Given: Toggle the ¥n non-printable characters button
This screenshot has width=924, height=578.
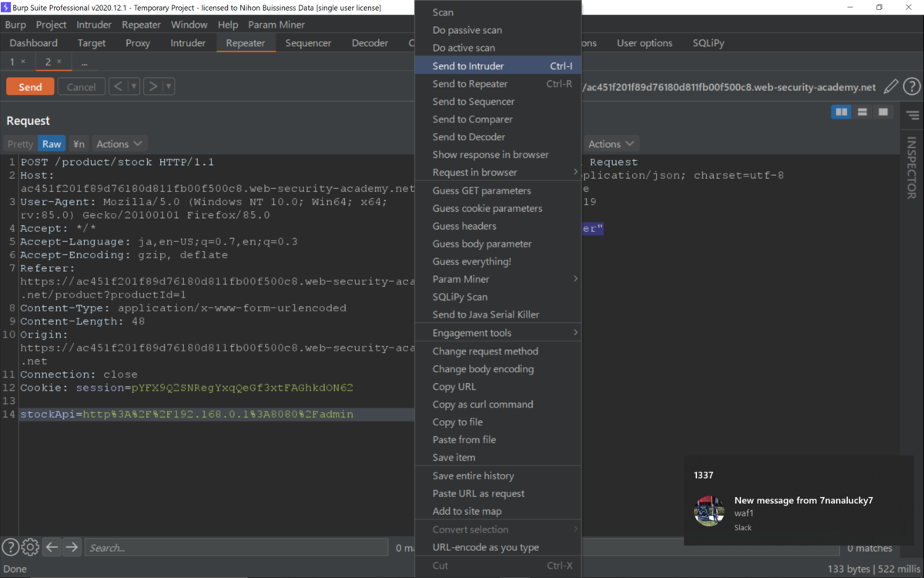Looking at the screenshot, I should [79, 143].
